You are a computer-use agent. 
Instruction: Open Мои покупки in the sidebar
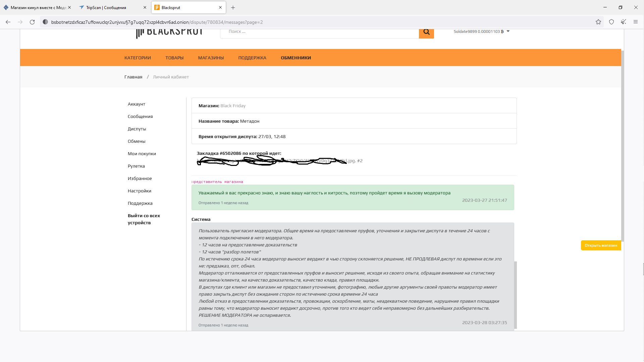(x=142, y=154)
